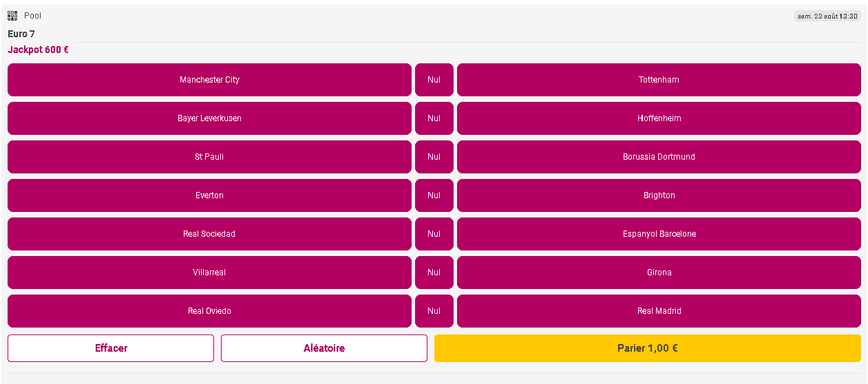868x384 pixels.
Task: Click the Pool grid icon
Action: pos(12,16)
